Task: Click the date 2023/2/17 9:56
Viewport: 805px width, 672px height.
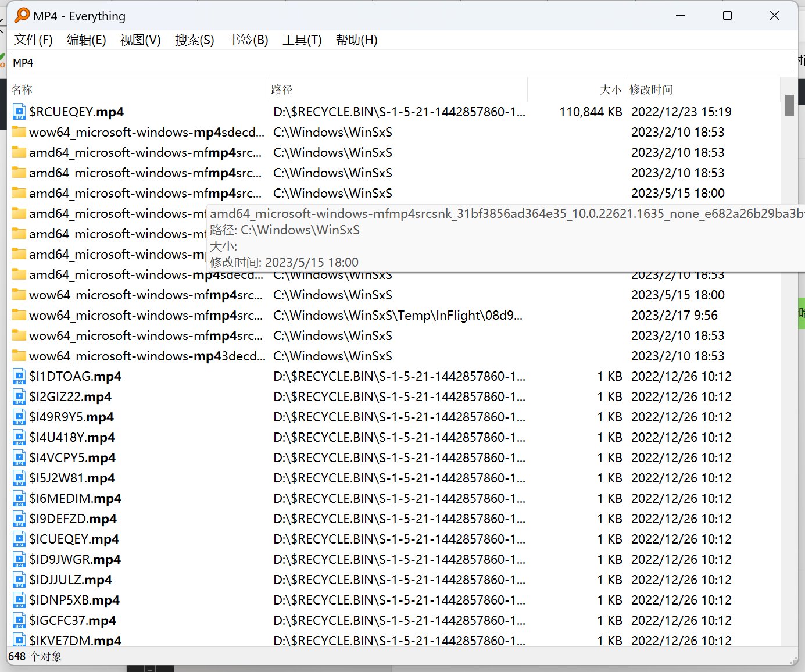Action: 674,315
